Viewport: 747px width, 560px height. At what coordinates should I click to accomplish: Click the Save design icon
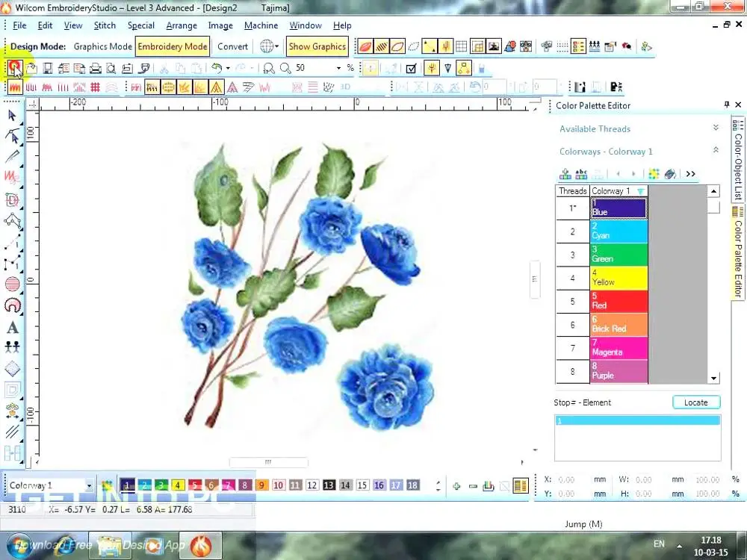pyautogui.click(x=47, y=68)
